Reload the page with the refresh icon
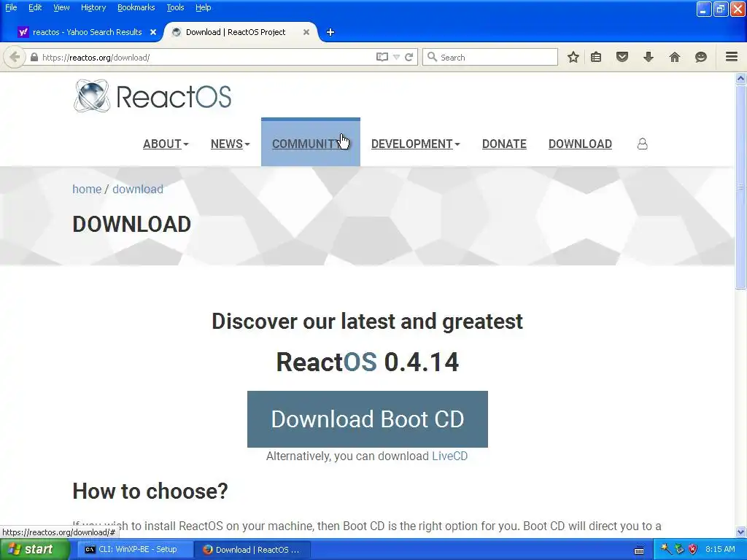 [x=409, y=57]
